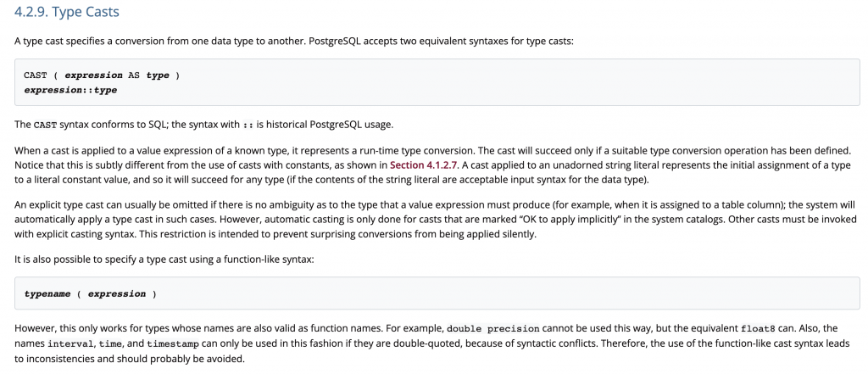Click the 4.2.9. Type Casts heading
The height and width of the screenshot is (374, 868).
point(66,12)
